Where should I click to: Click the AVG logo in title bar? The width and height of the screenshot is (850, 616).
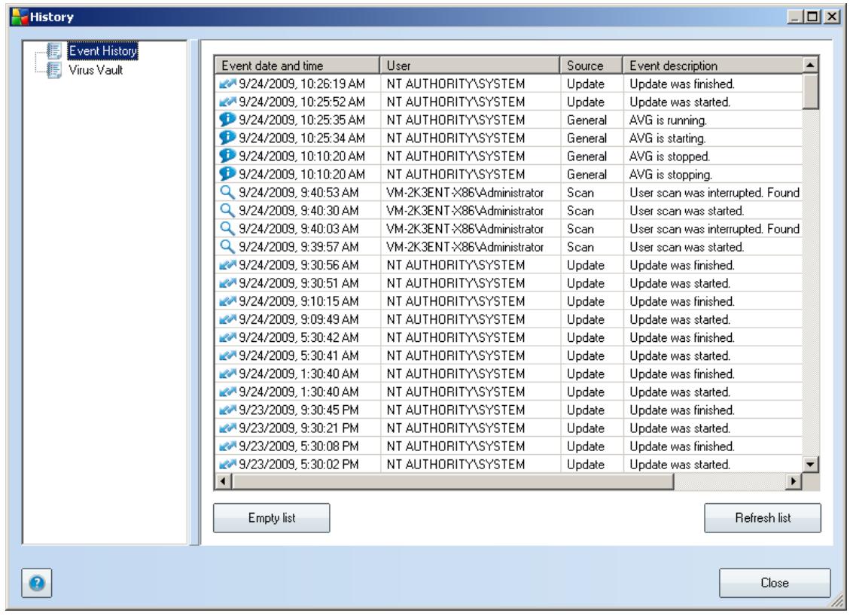19,17
